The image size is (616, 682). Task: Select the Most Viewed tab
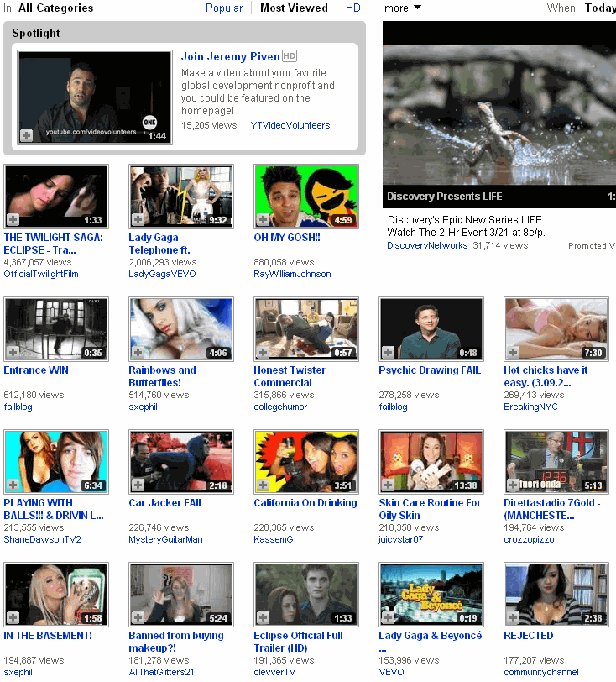(294, 8)
